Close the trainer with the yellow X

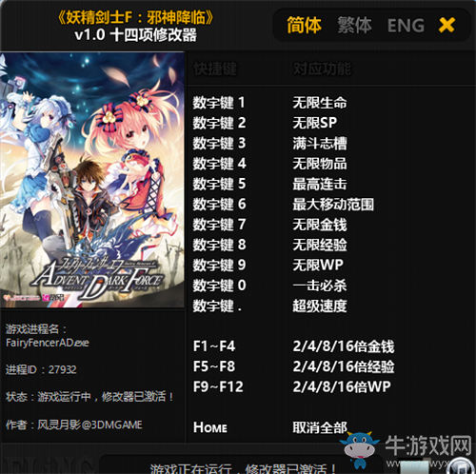point(446,25)
